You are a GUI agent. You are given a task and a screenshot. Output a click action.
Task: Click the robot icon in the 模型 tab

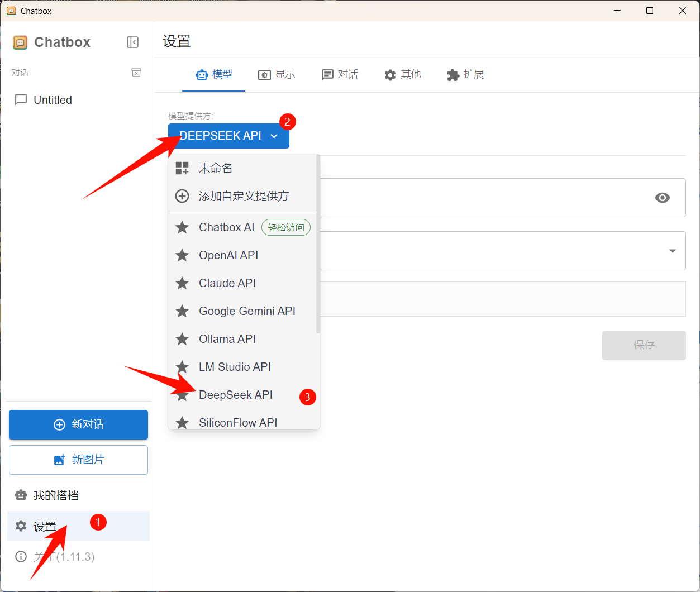pos(201,75)
